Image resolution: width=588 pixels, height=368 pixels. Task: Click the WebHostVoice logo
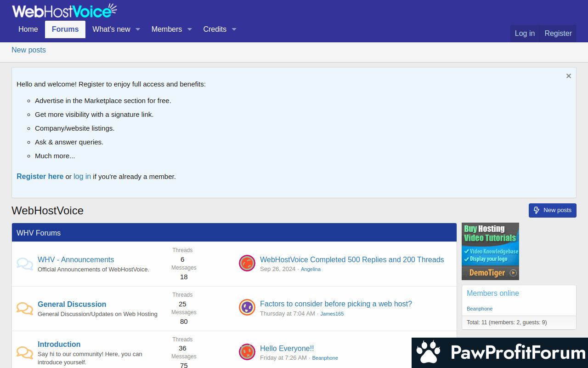pos(64,10)
